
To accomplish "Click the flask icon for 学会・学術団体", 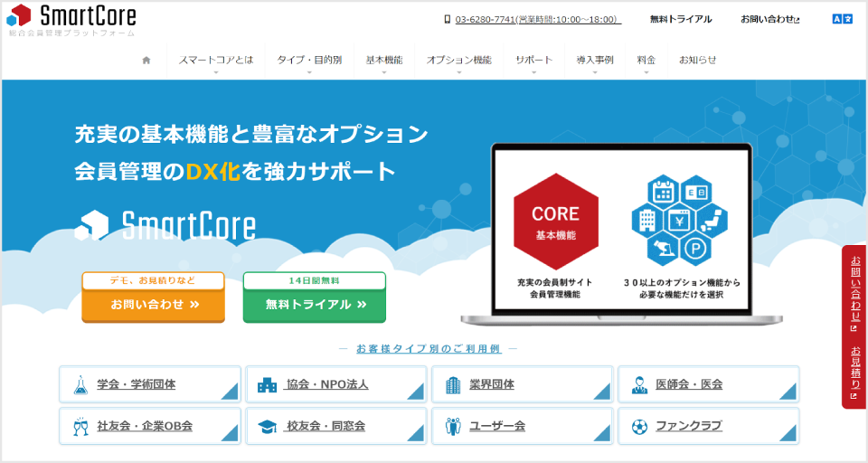I will coord(80,384).
